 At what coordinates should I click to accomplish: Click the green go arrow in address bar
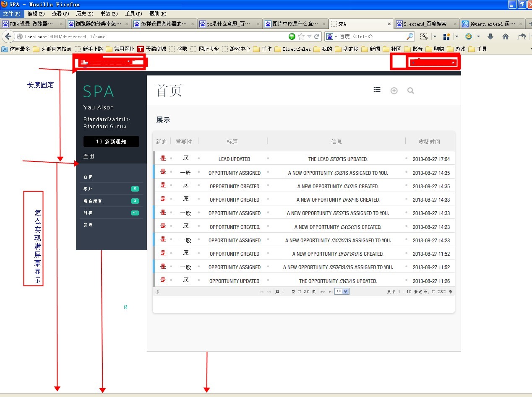(292, 36)
